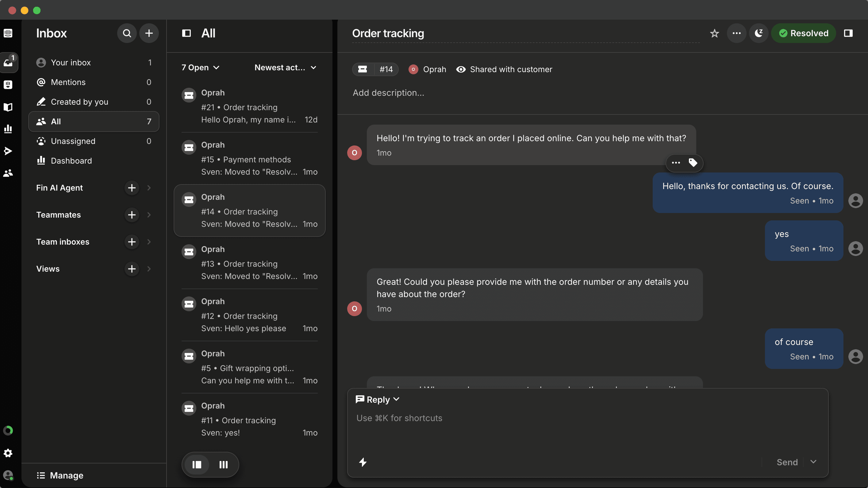Open the 7 Open status filter dropdown
The width and height of the screenshot is (868, 488).
coord(200,68)
